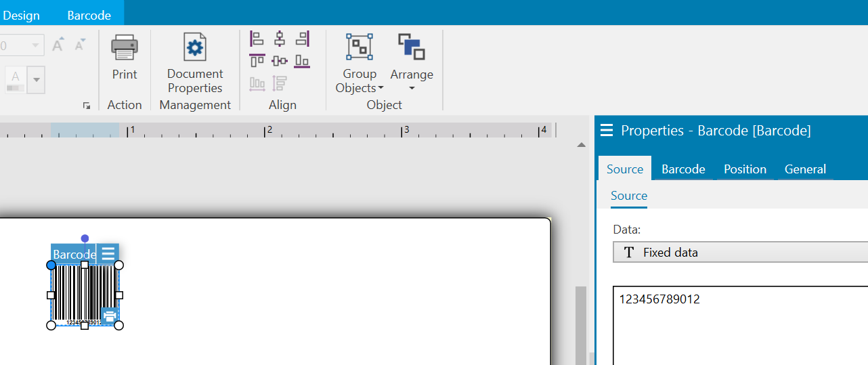The height and width of the screenshot is (365, 868).
Task: Align objects to horizontal center
Action: tap(280, 39)
